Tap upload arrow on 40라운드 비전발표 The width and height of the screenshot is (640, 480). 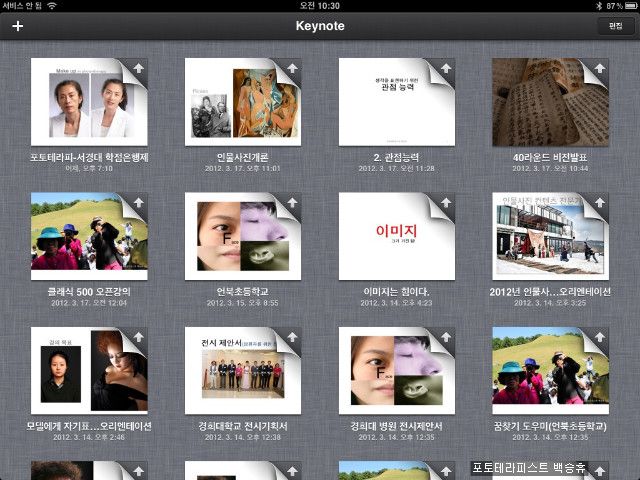coord(600,68)
